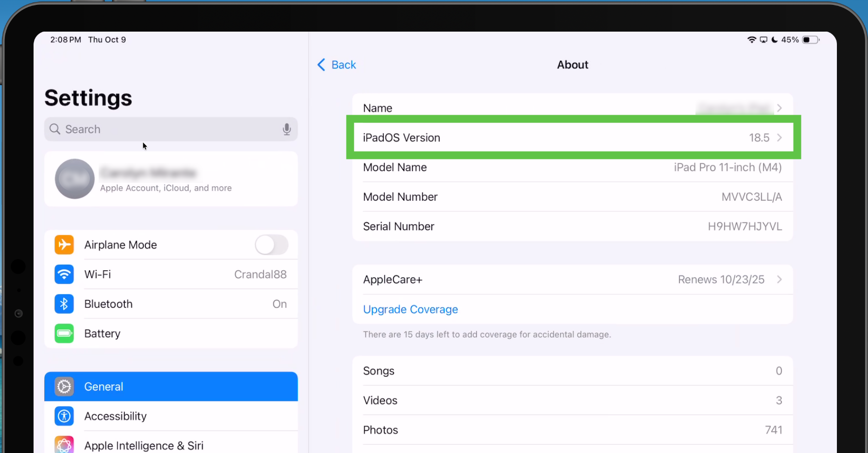The image size is (868, 453).
Task: Tap the 45% battery percentage
Action: [x=790, y=40]
